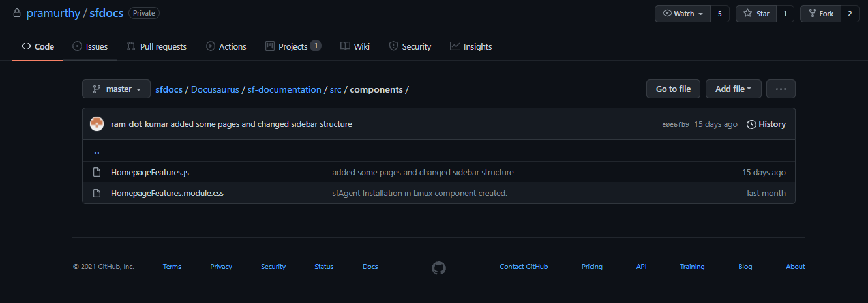868x303 pixels.
Task: Fork the sfdocs repository
Action: 820,14
